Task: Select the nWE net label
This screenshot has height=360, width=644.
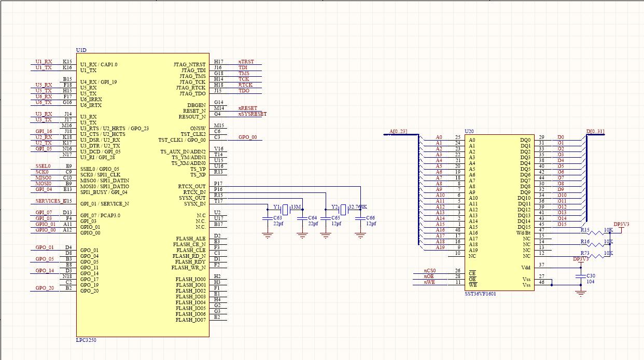Action: tap(429, 282)
